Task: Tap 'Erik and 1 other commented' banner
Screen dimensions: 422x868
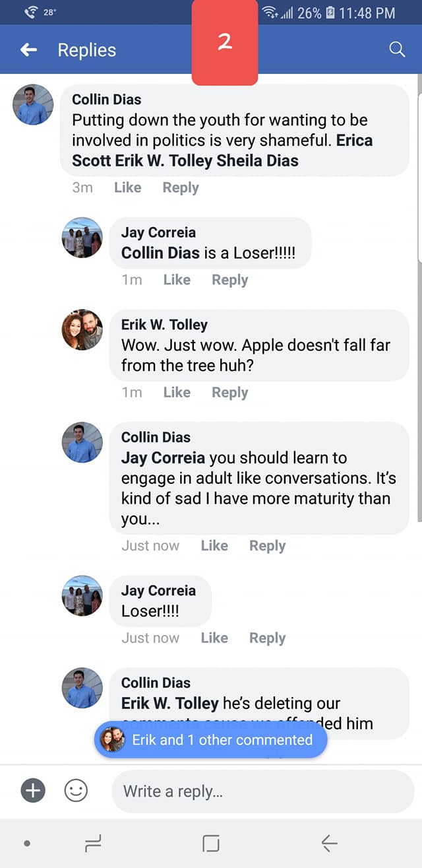Action: click(x=211, y=740)
